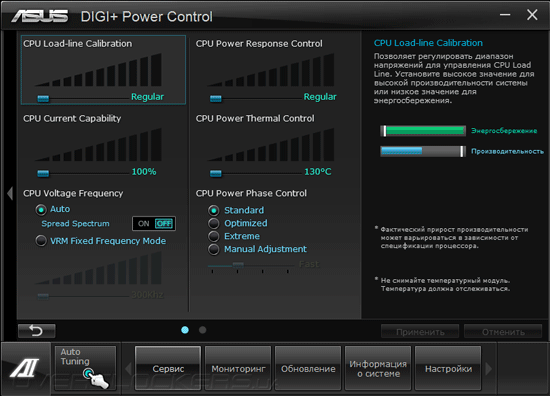Viewport: 550px width, 396px height.
Task: Switch to the second page dot indicator
Action: (x=202, y=330)
